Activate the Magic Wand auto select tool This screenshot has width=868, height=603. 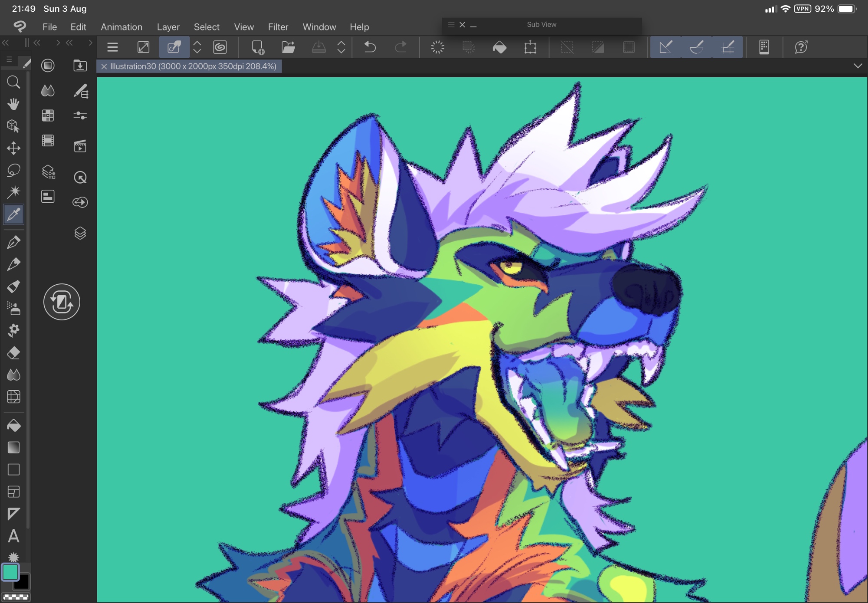(13, 192)
